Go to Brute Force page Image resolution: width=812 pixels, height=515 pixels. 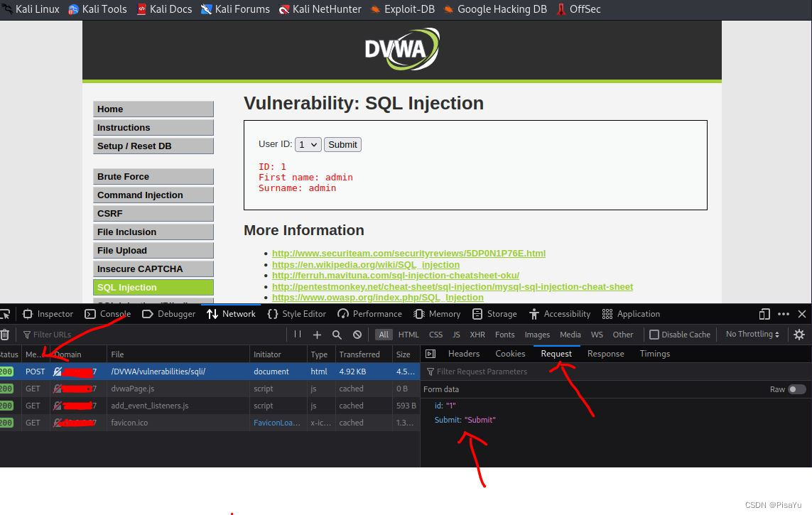tap(153, 176)
